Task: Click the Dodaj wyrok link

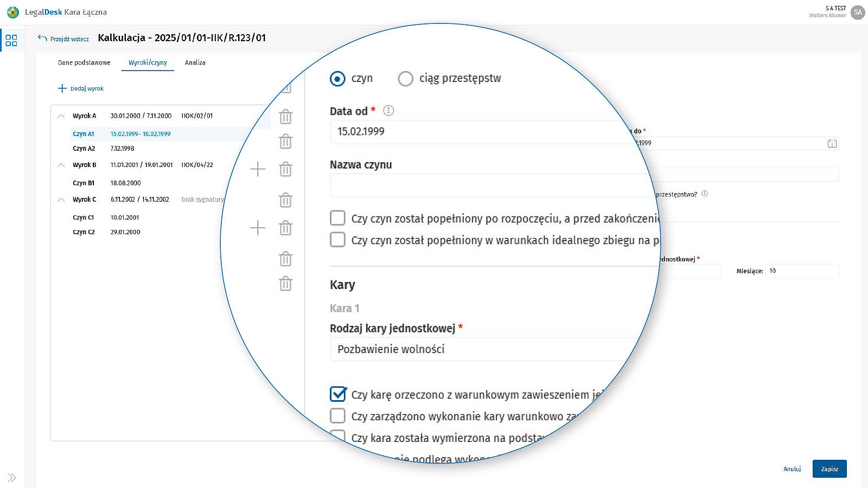Action: click(x=81, y=88)
